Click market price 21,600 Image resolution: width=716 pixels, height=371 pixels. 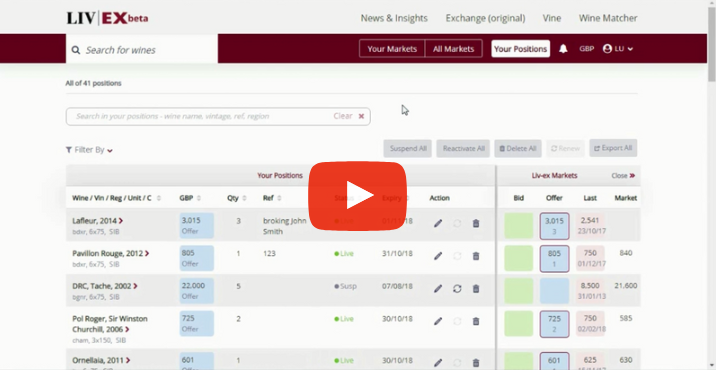tap(626, 286)
